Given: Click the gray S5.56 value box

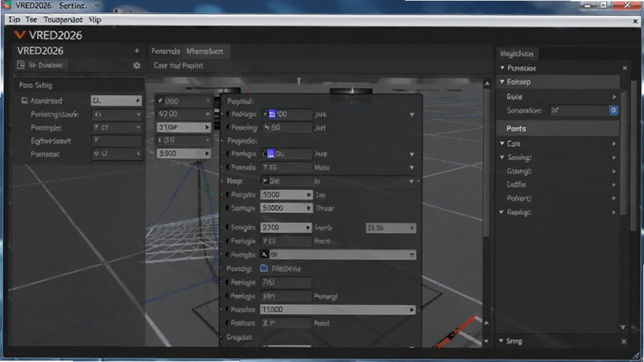Looking at the screenshot, I should (390, 228).
